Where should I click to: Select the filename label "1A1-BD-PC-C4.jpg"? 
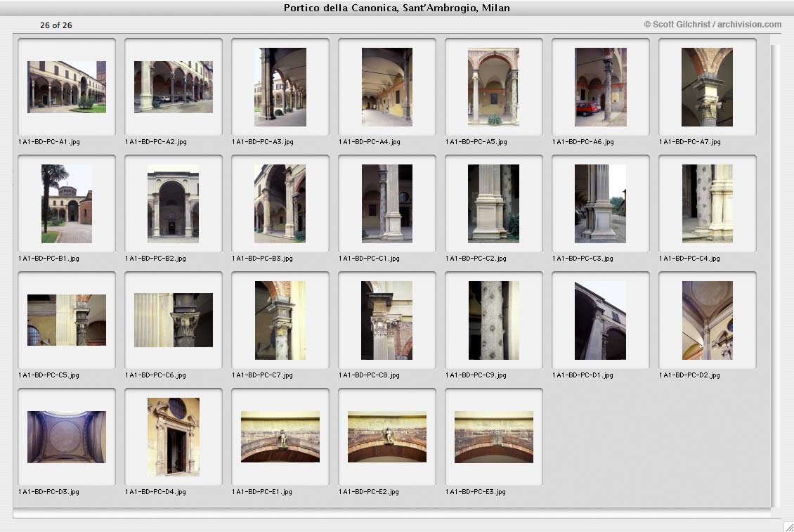coord(690,259)
